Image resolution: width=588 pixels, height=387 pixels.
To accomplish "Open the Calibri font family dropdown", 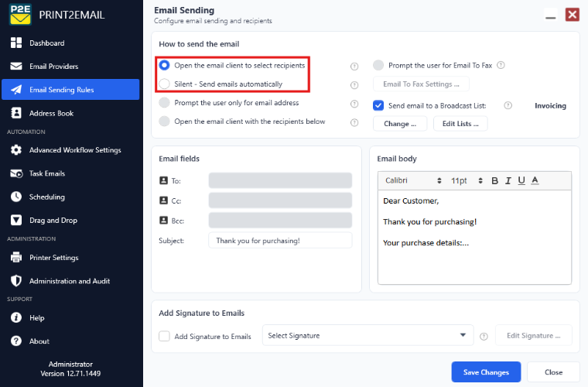I will click(412, 181).
